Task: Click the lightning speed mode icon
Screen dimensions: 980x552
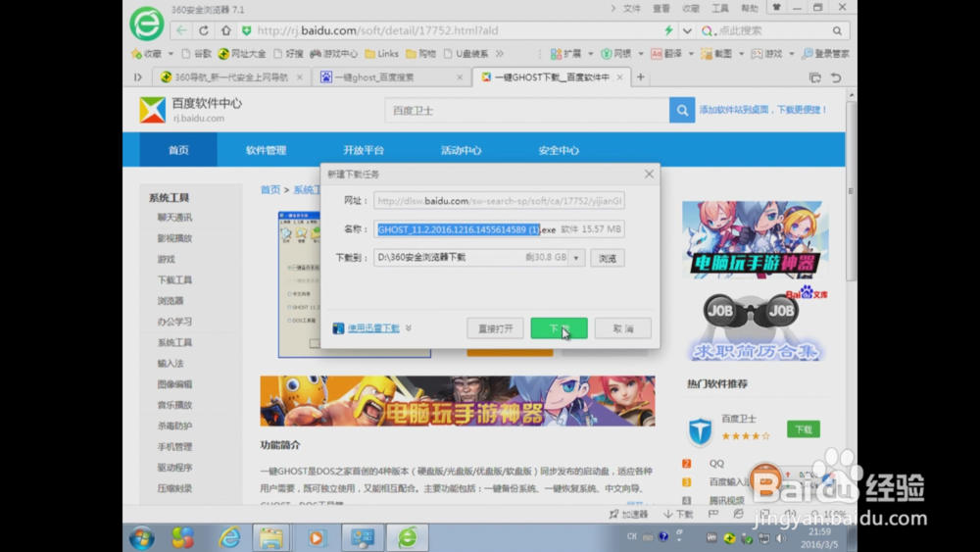Action: pyautogui.click(x=668, y=30)
